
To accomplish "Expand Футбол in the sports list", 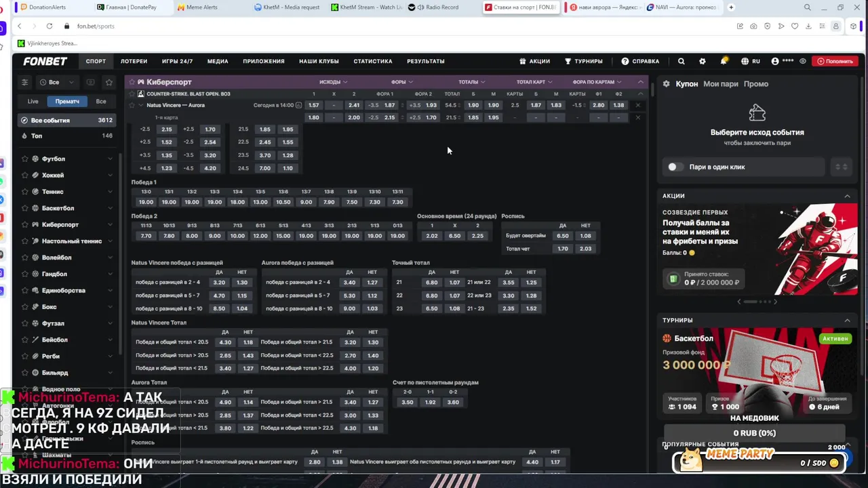I will point(111,159).
